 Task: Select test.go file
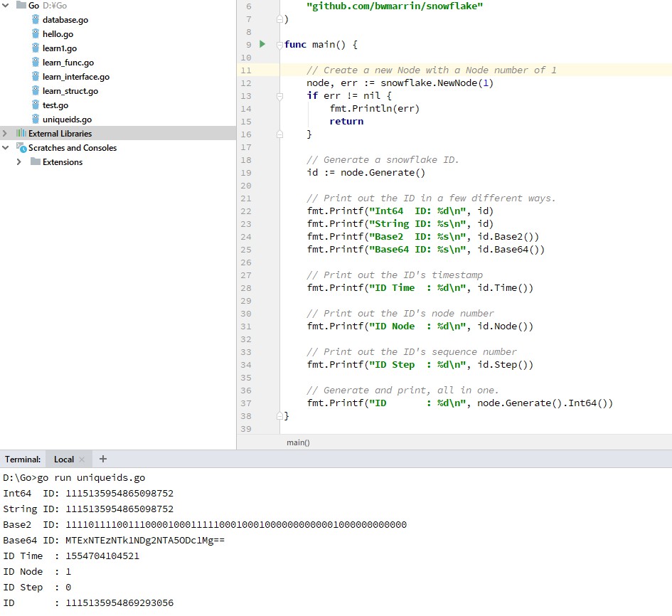point(55,105)
